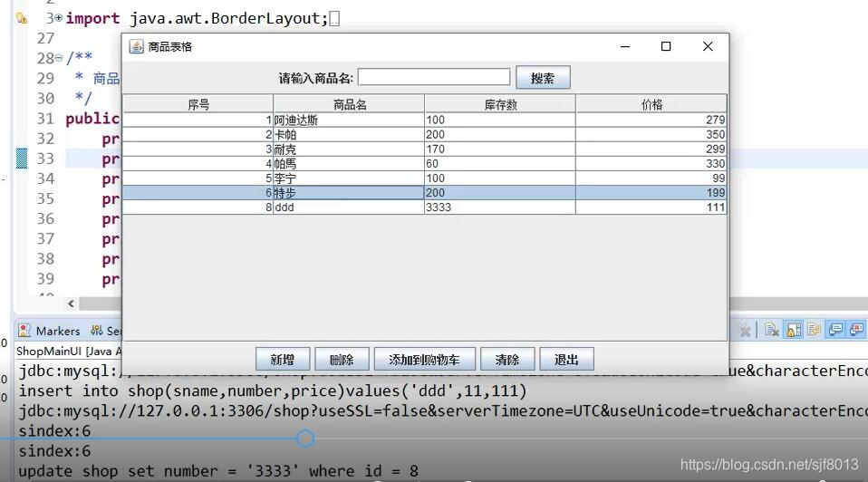
Task: Select the highlighted 特步 product cell
Action: [x=349, y=193]
